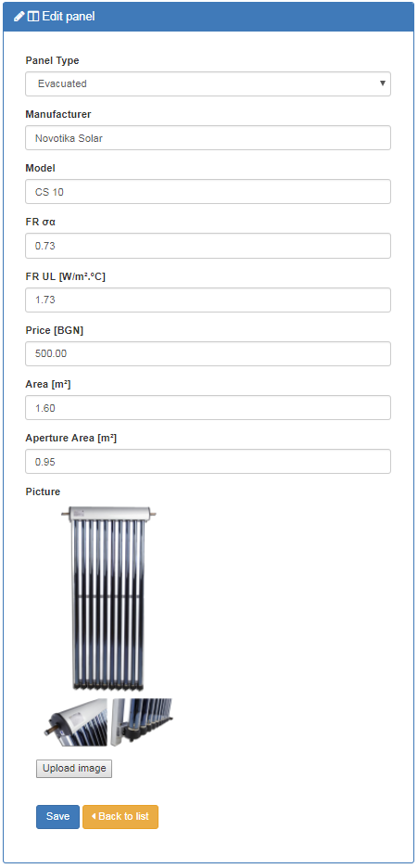Go back with Back to list button
Screen dimensions: 418x868
click(x=120, y=816)
